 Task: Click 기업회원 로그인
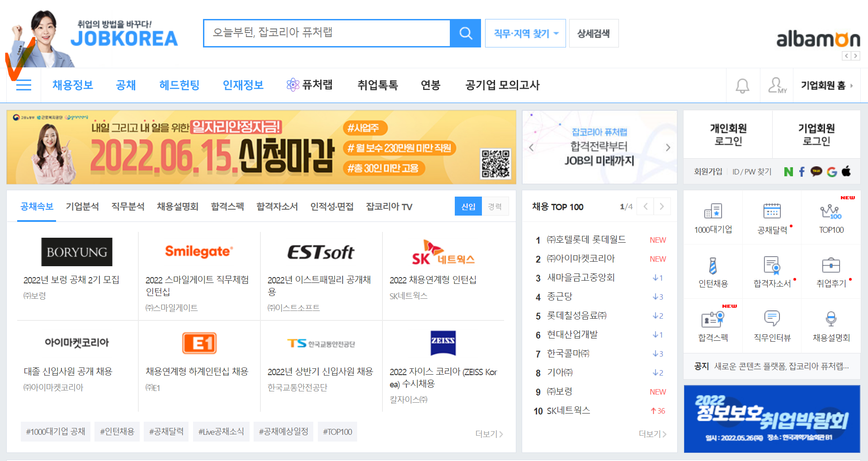(816, 135)
